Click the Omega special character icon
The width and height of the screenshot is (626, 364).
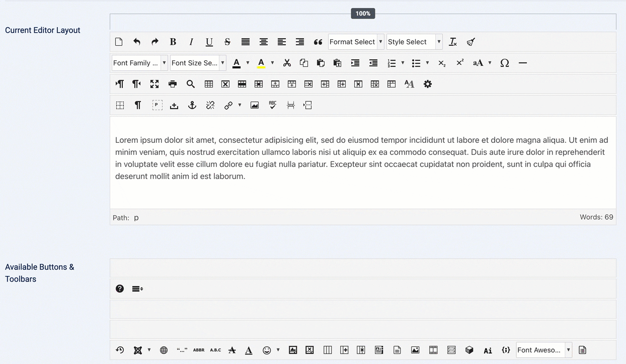(x=504, y=63)
